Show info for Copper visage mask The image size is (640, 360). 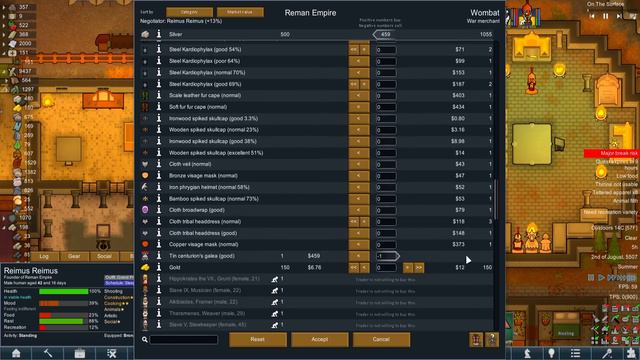tap(159, 244)
